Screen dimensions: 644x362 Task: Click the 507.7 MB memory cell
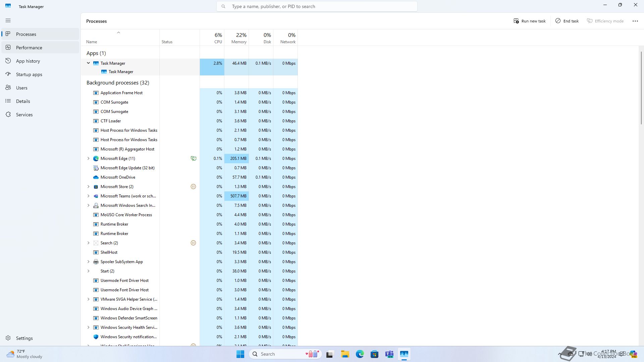point(236,196)
